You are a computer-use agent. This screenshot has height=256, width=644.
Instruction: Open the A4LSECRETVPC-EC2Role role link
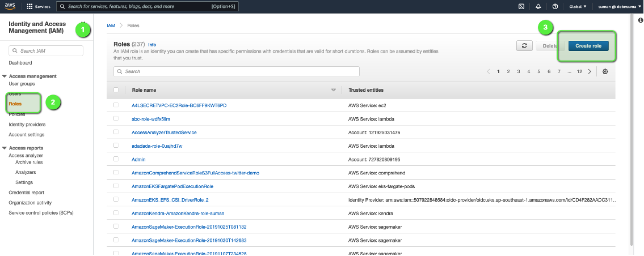179,105
